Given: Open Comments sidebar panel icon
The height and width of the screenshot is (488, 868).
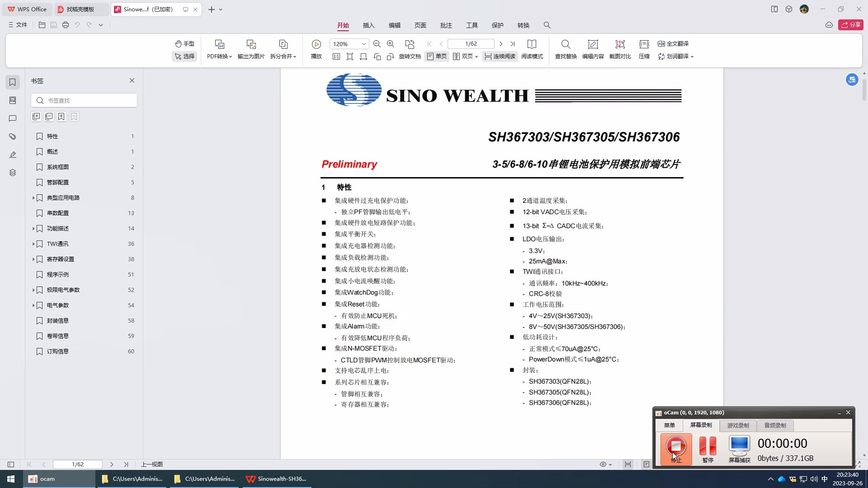Looking at the screenshot, I should click(x=13, y=118).
